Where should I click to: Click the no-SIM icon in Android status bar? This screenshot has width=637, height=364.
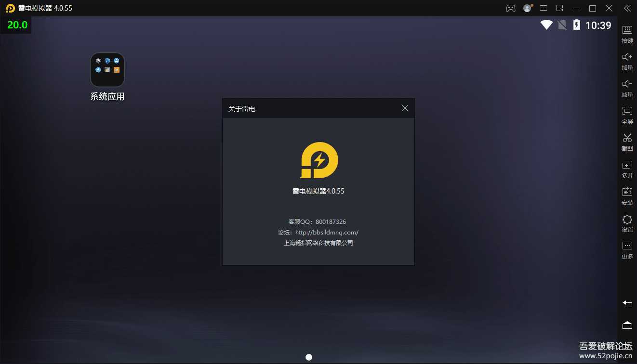[x=562, y=25]
